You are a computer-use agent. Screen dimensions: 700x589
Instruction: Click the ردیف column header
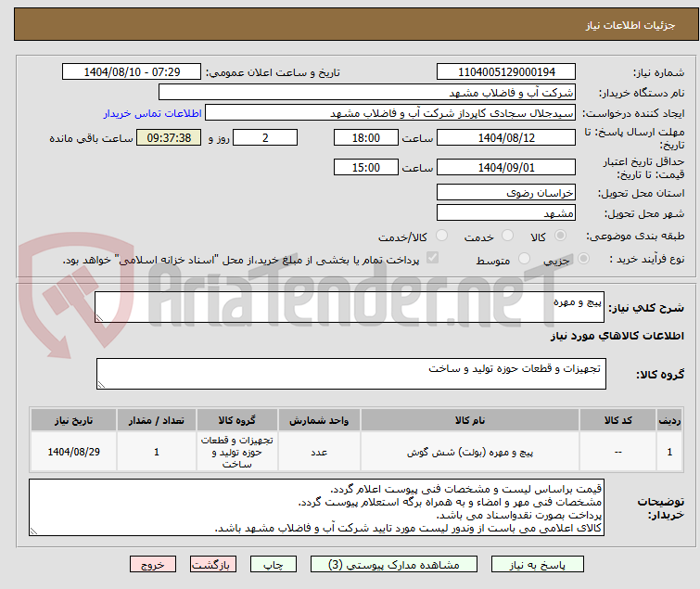pos(669,420)
